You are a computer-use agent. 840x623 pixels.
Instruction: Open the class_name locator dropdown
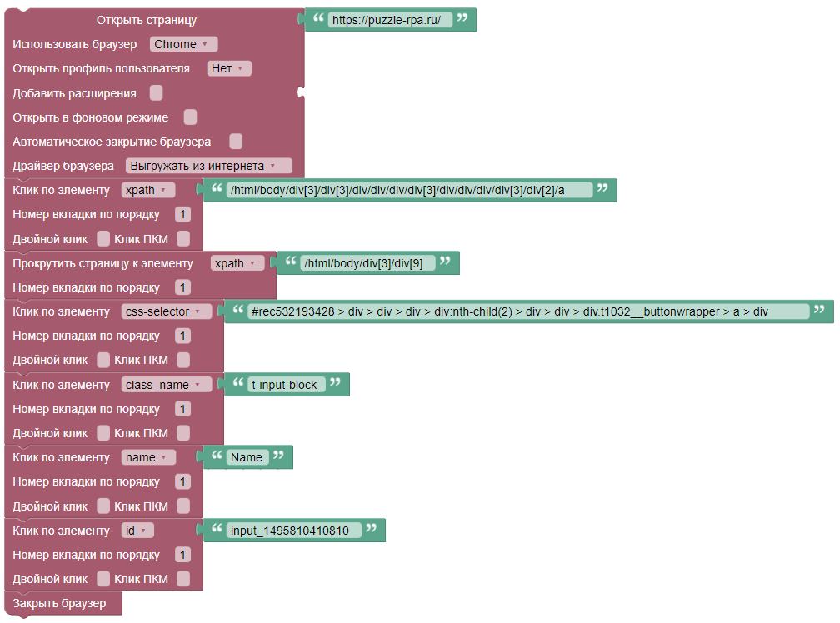pyautogui.click(x=167, y=385)
